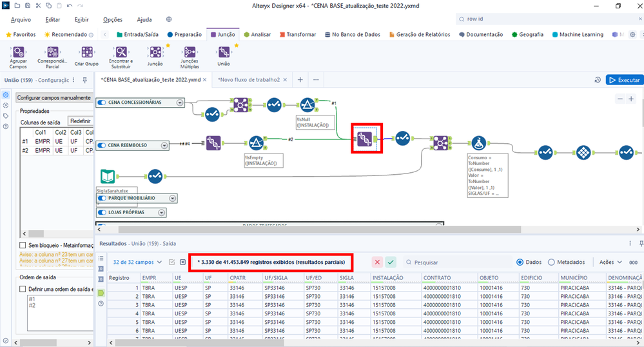Screen dimensions: 644x347
Task: Open workflow run history clock icon
Action: [x=598, y=80]
